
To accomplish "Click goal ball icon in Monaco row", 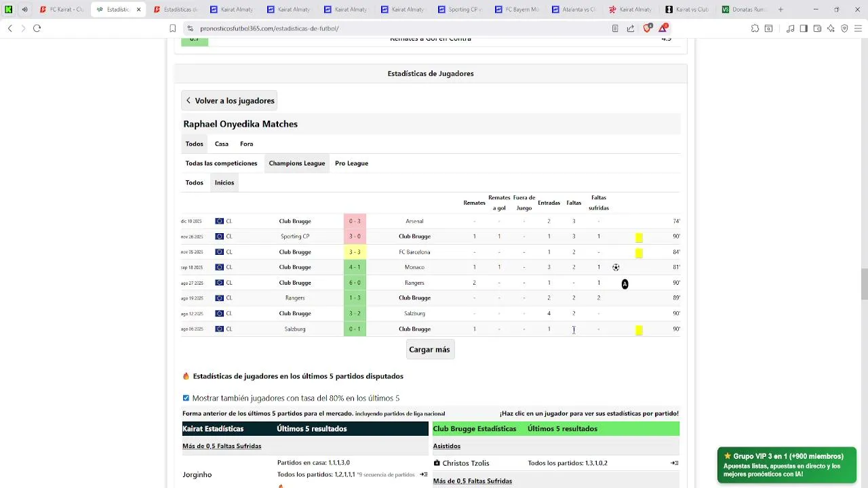I will [x=616, y=267].
